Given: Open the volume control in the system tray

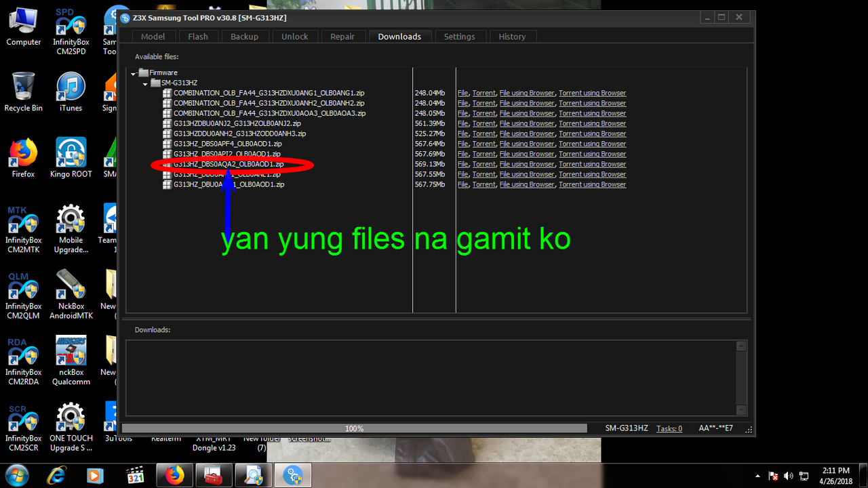Looking at the screenshot, I should pyautogui.click(x=788, y=476).
